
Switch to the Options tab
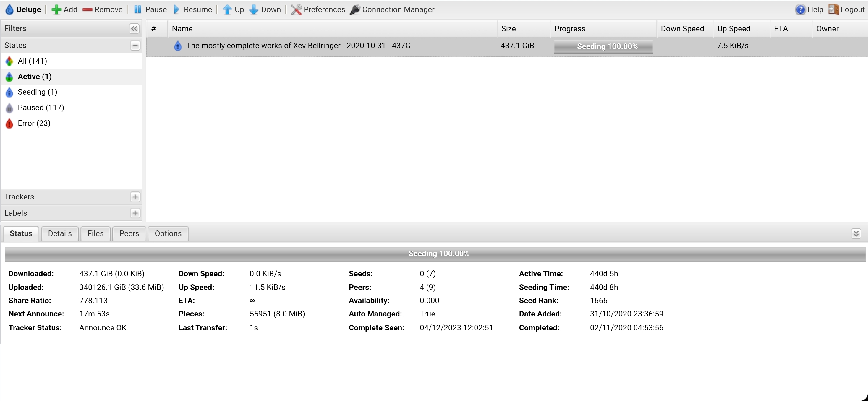(168, 234)
